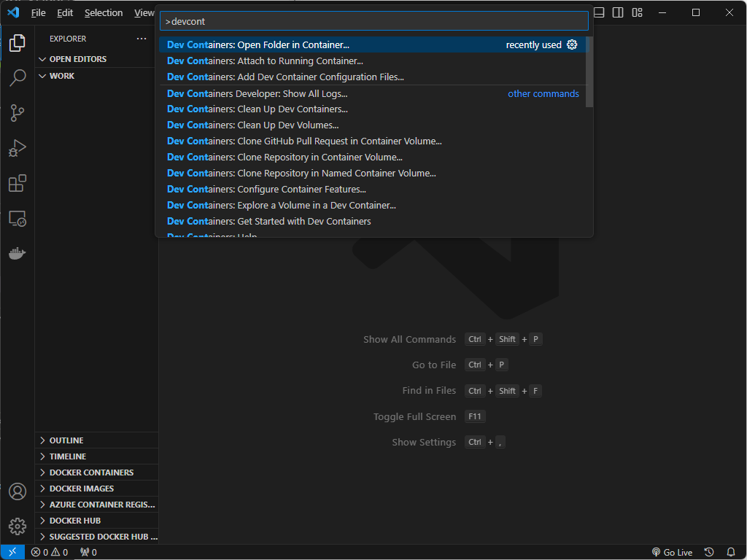Run 'Open Folder in Container...' command
The height and width of the screenshot is (560, 747).
[x=372, y=44]
